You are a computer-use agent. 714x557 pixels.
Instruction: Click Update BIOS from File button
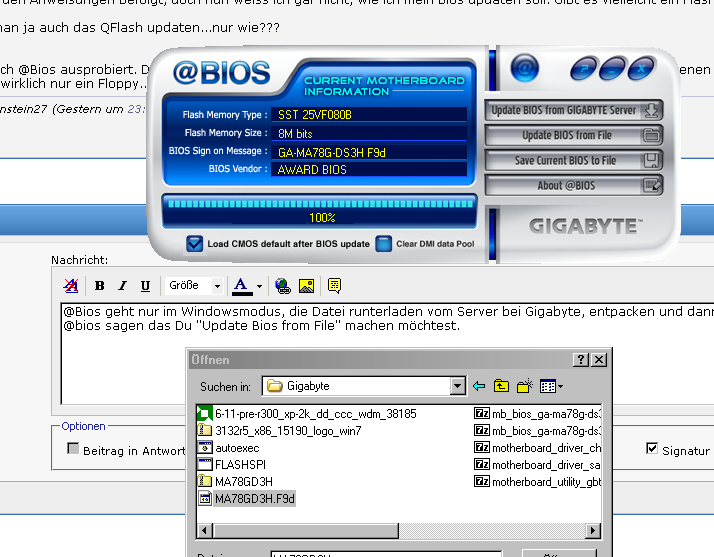coord(573,135)
